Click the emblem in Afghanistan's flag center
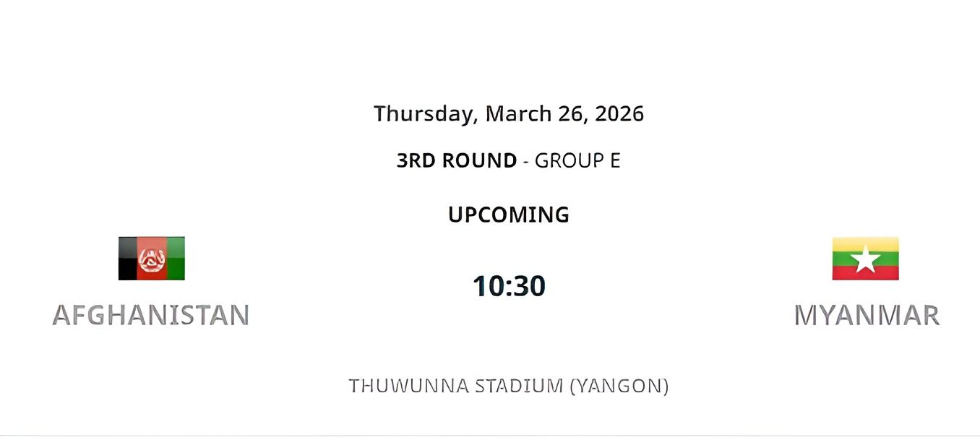 [151, 259]
